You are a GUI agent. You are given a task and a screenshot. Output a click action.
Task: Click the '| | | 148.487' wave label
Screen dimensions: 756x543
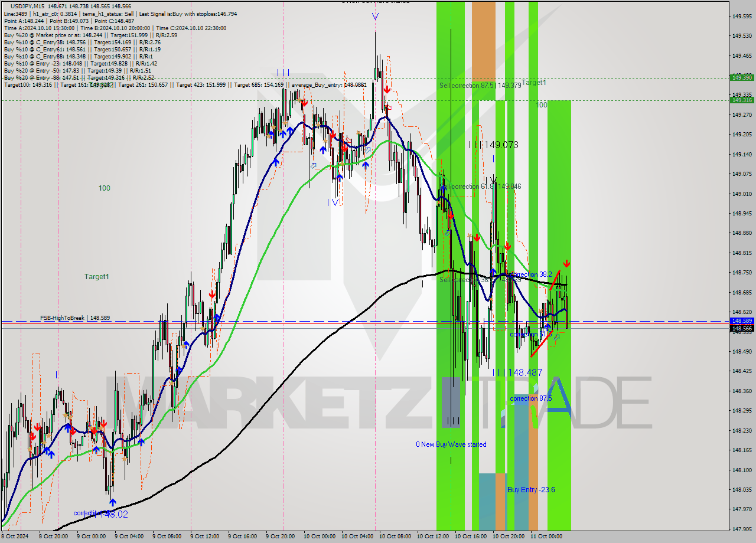tap(517, 372)
